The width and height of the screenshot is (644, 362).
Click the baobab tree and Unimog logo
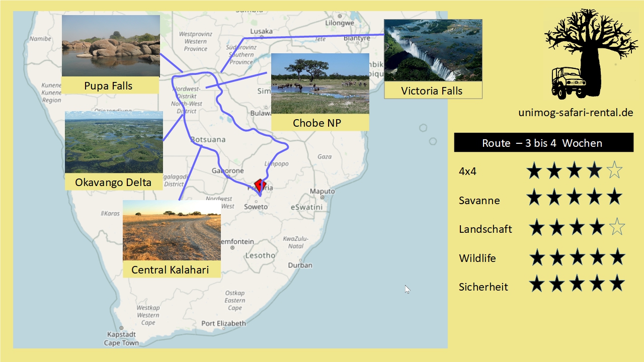pos(591,54)
